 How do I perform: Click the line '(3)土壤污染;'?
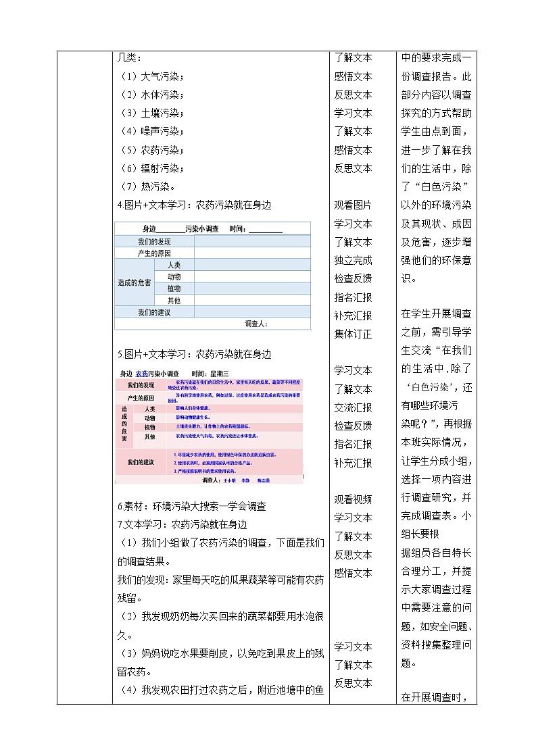click(151, 114)
